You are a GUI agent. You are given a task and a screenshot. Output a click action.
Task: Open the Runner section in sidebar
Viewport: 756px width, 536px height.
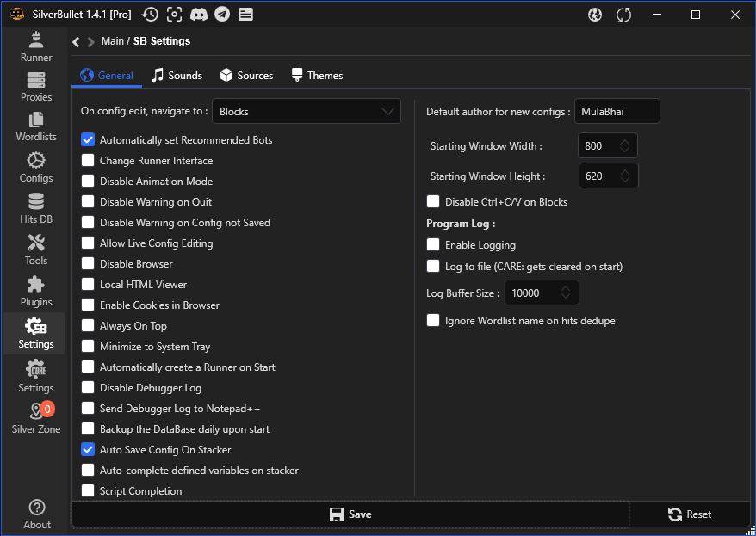click(x=36, y=46)
